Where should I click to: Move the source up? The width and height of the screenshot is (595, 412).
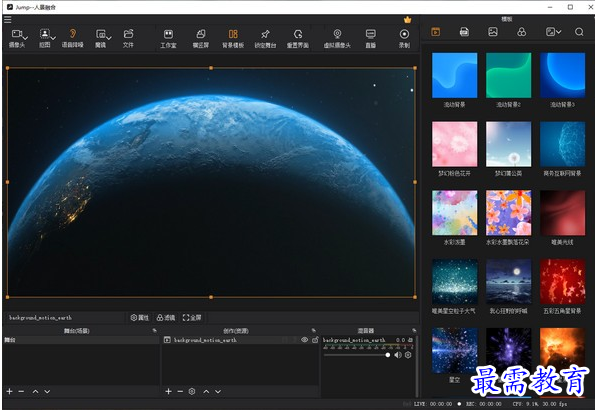click(206, 391)
